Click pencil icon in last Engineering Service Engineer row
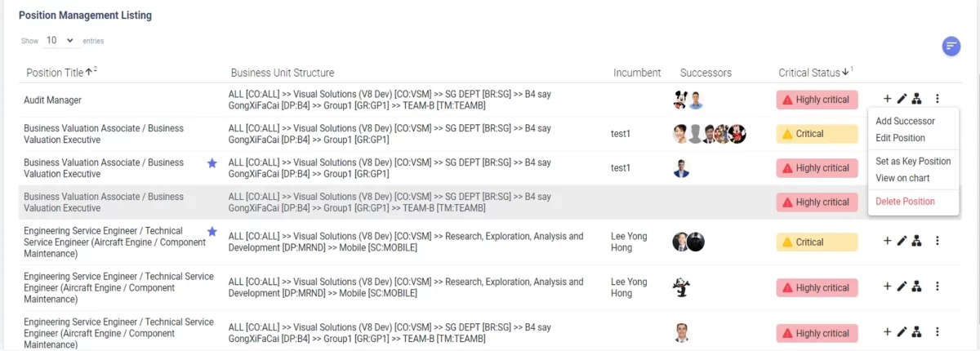 (x=902, y=332)
